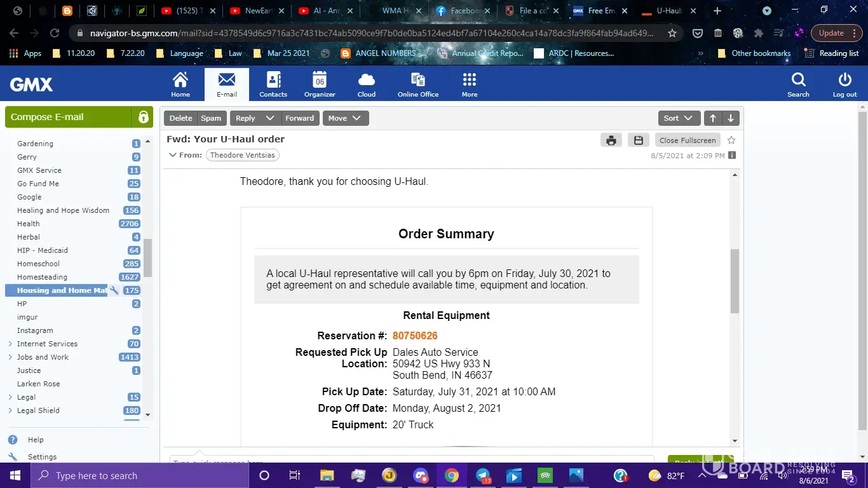Expand the From header details chevron
The width and height of the screenshot is (868, 488).
tap(172, 155)
